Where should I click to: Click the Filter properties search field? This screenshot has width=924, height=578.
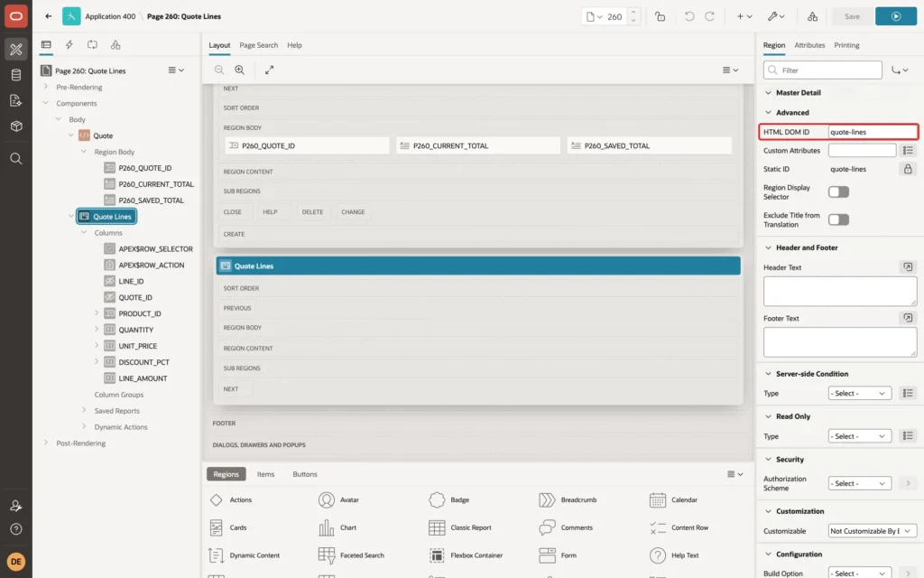823,70
